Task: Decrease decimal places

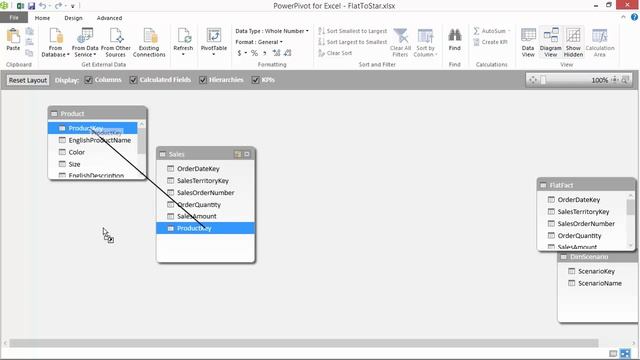Action: click(x=287, y=53)
